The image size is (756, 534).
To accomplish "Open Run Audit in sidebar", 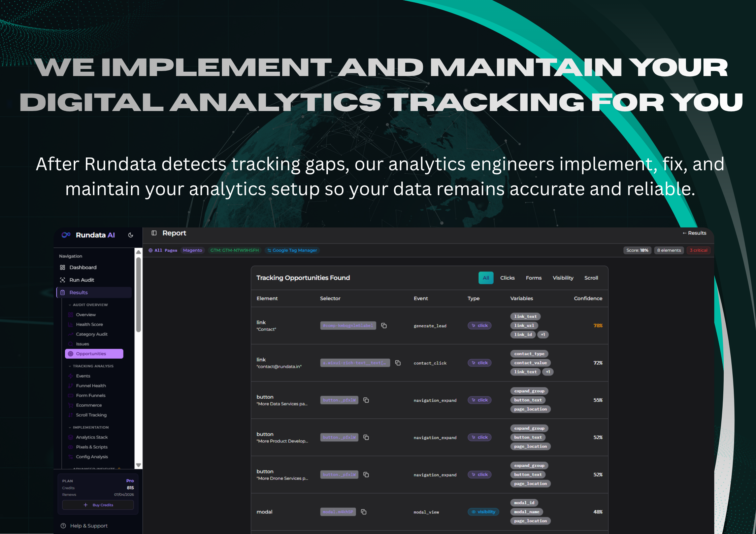I will click(x=81, y=280).
